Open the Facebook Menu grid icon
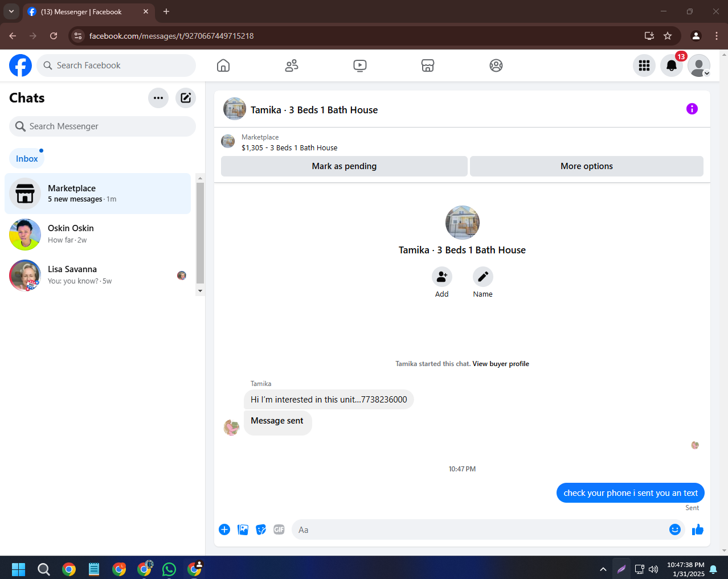The height and width of the screenshot is (579, 728). click(x=644, y=65)
